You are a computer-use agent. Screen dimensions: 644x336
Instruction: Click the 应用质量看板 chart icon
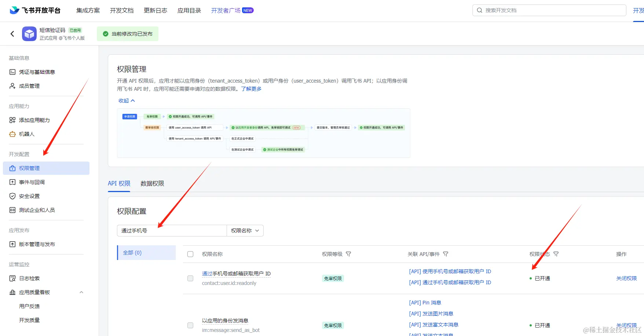point(12,292)
